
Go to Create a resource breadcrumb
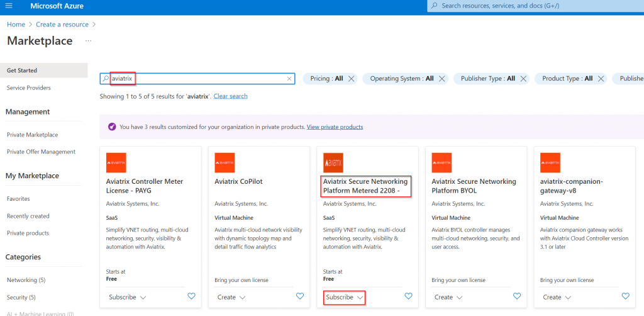pyautogui.click(x=62, y=25)
